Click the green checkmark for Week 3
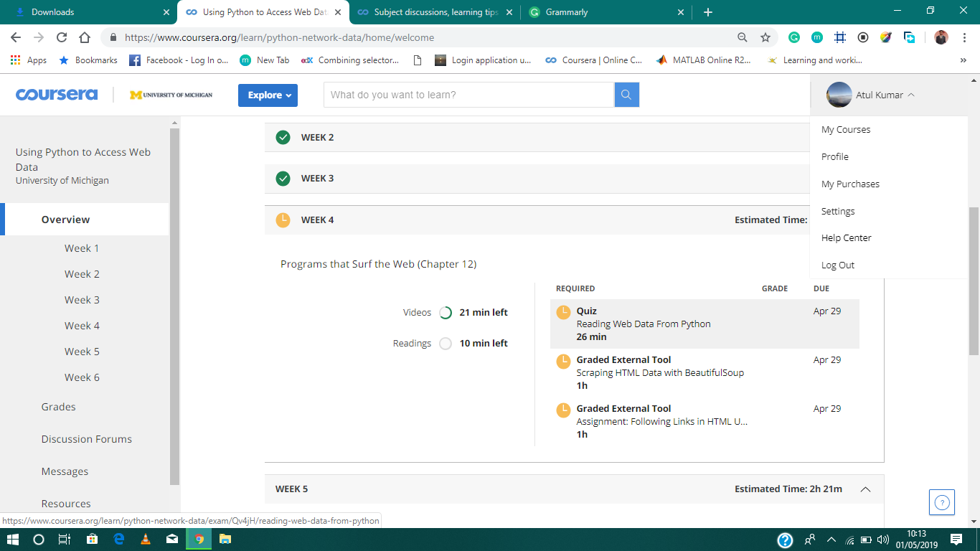 tap(283, 178)
